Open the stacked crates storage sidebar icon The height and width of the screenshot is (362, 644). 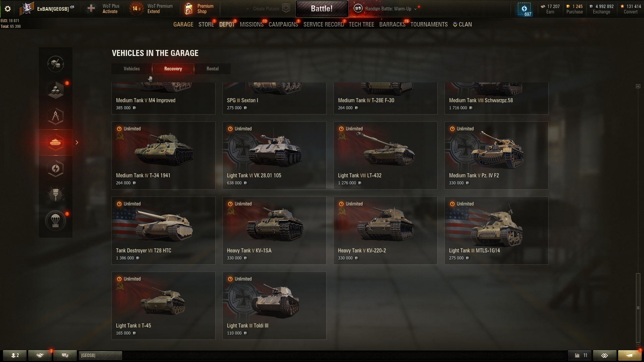pyautogui.click(x=56, y=90)
